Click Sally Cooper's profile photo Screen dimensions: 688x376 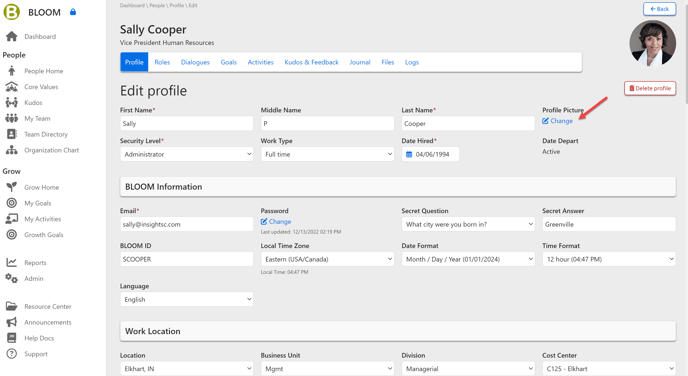coord(652,43)
